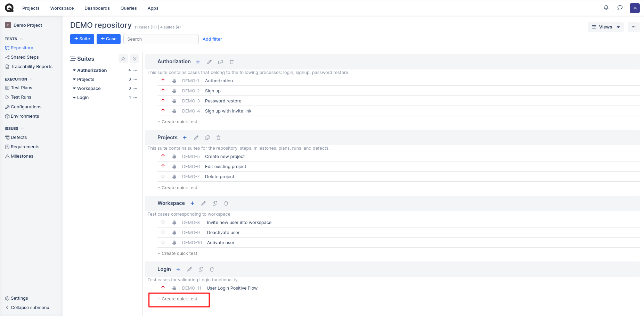Image resolution: width=644 pixels, height=316 pixels.
Task: Open options menu for Projects suite in tree
Action: point(136,80)
